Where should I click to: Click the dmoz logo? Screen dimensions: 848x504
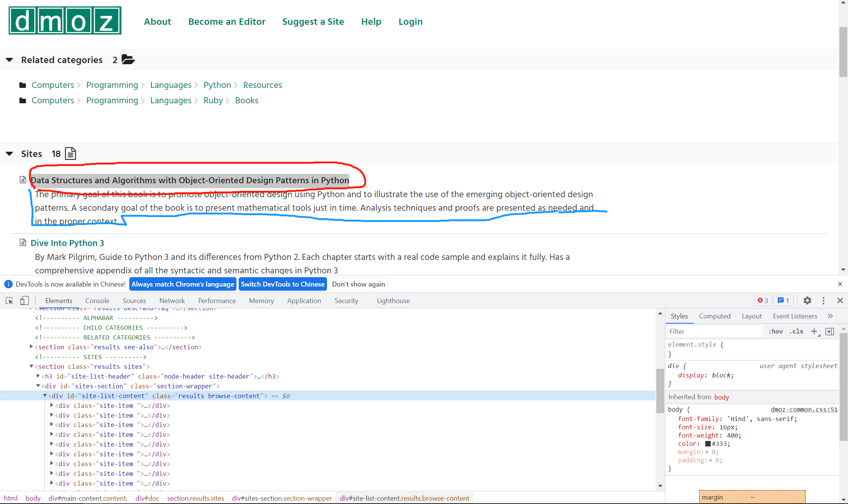pyautogui.click(x=65, y=21)
